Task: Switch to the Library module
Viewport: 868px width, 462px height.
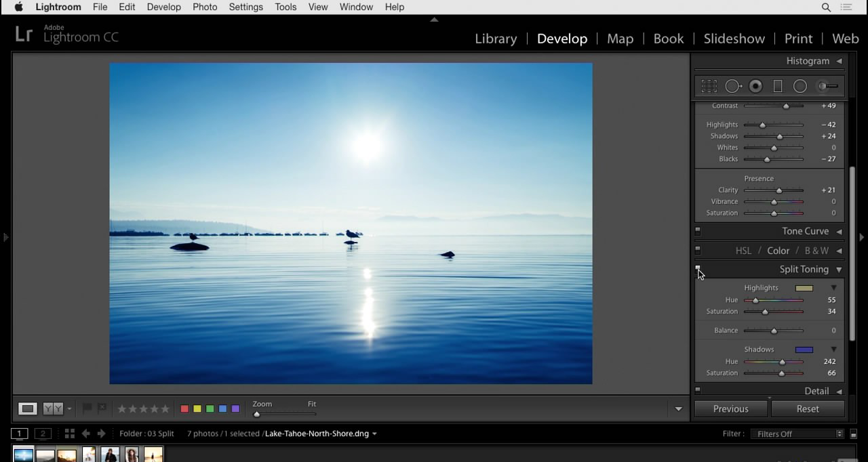Action: [x=496, y=39]
